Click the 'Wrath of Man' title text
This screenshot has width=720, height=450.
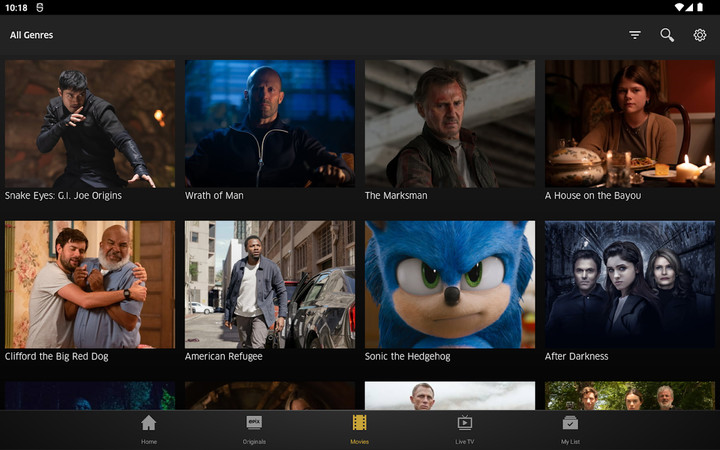click(214, 196)
